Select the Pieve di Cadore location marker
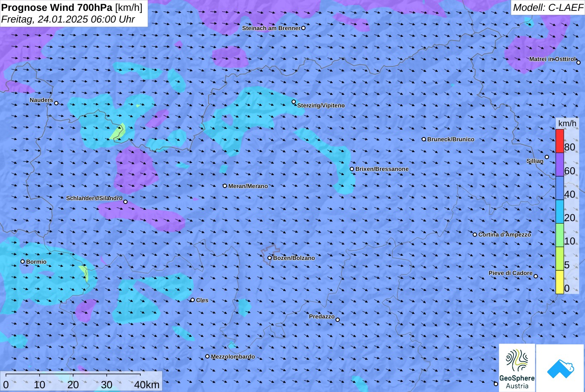585x392 pixels. 536,276
